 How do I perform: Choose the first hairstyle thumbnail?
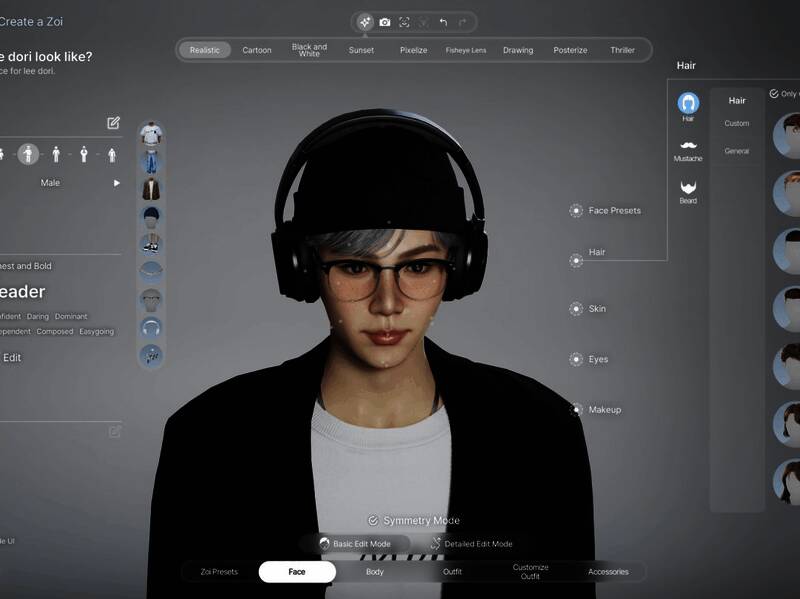click(x=787, y=135)
